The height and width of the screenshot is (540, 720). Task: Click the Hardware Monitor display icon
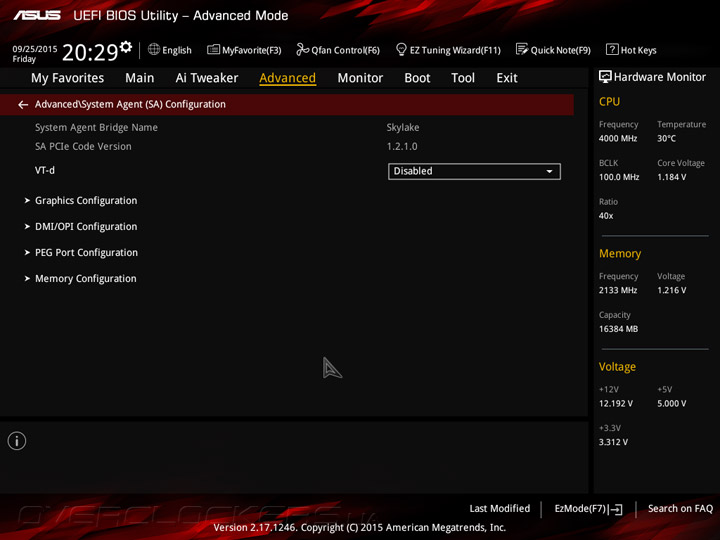605,77
